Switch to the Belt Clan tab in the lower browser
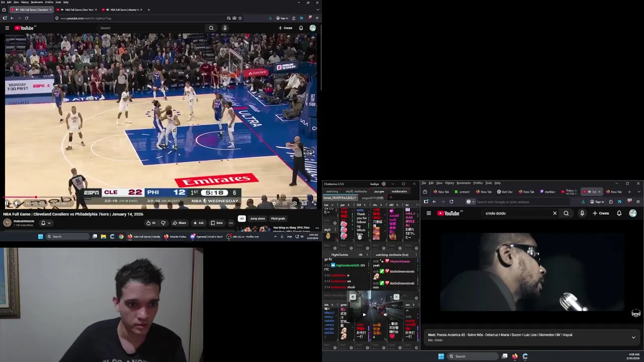This screenshot has height=362, width=644. (505, 192)
